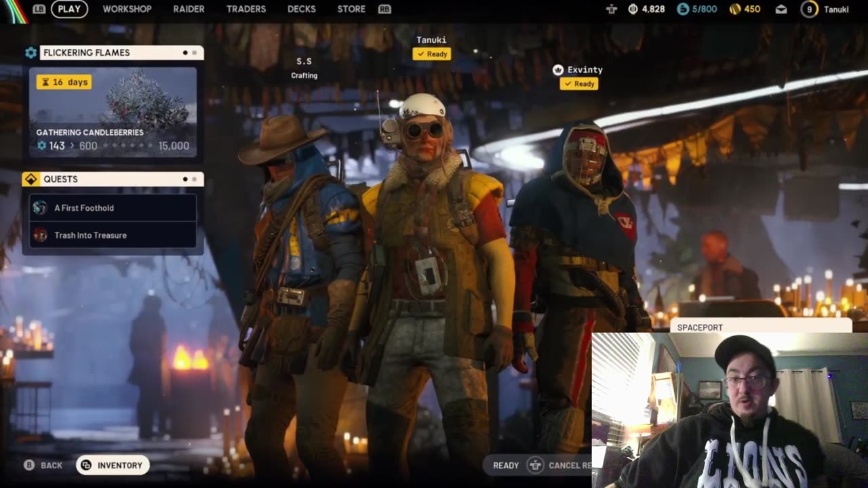
Task: Click the level 9 ring badge
Action: tap(809, 9)
